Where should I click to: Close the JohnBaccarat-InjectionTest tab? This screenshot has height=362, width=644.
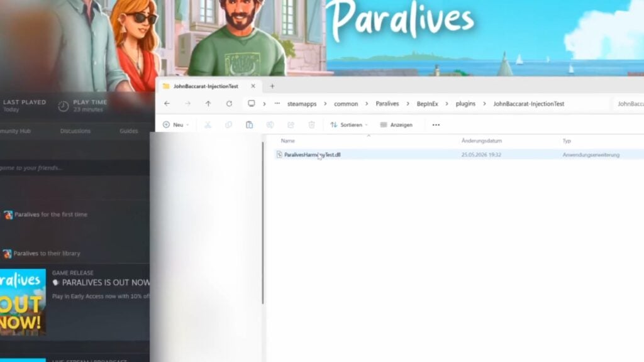tap(253, 86)
